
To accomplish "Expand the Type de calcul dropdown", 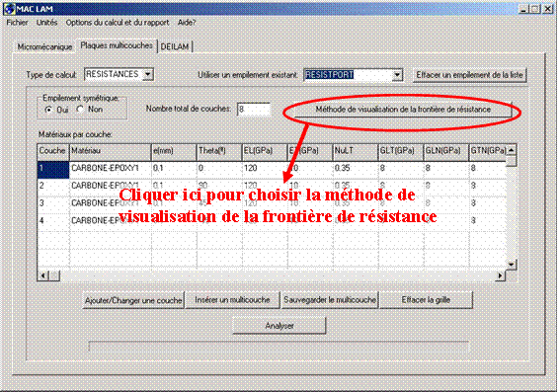I will tap(148, 74).
